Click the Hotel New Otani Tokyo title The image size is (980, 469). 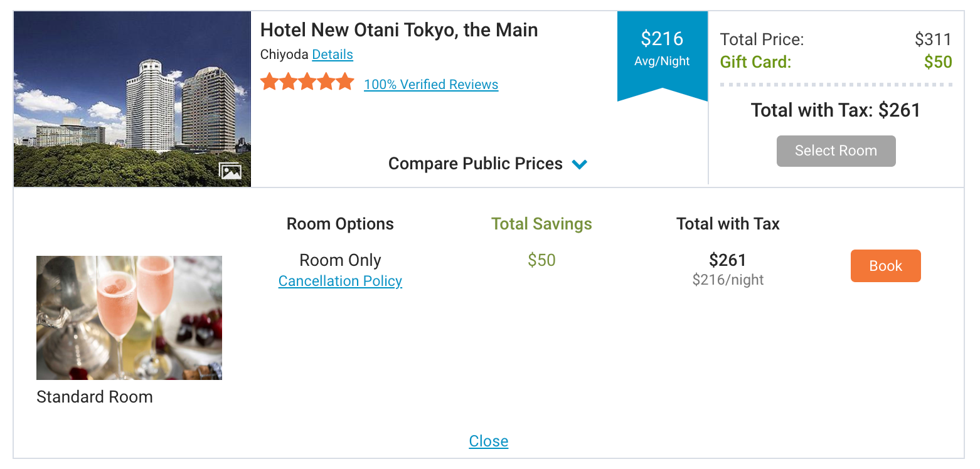(399, 30)
